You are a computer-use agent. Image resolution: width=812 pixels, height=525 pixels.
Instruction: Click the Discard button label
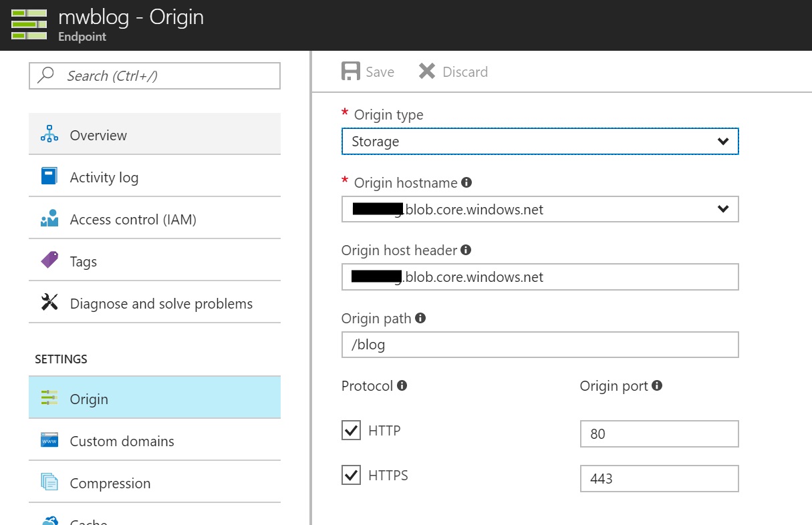pyautogui.click(x=465, y=71)
